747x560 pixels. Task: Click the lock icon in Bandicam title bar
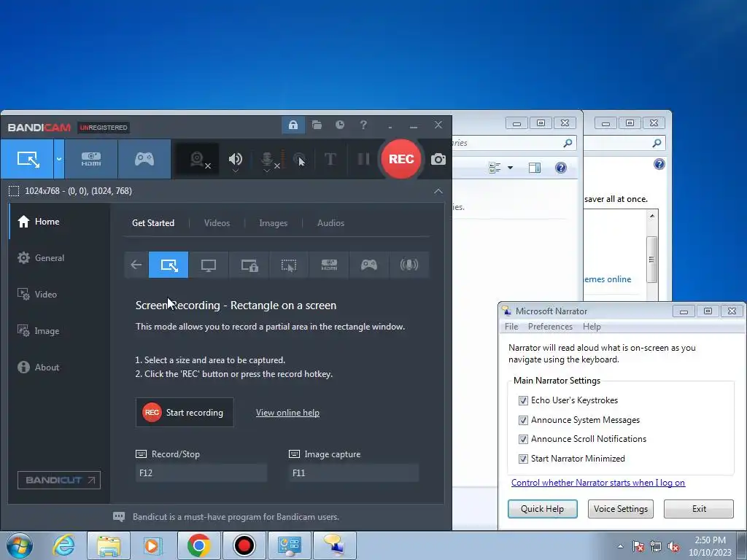(293, 125)
